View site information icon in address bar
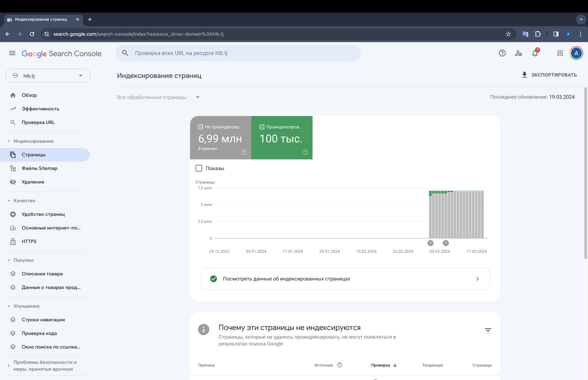 click(x=47, y=34)
